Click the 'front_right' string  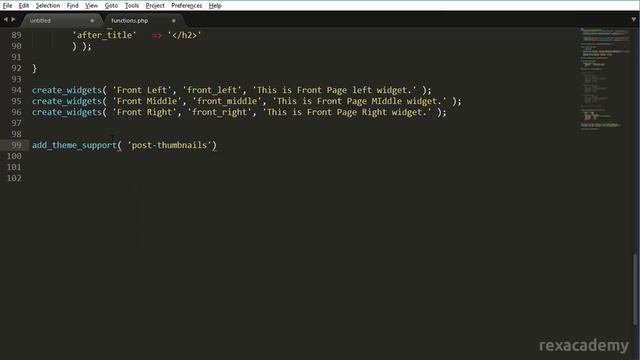click(x=220, y=112)
